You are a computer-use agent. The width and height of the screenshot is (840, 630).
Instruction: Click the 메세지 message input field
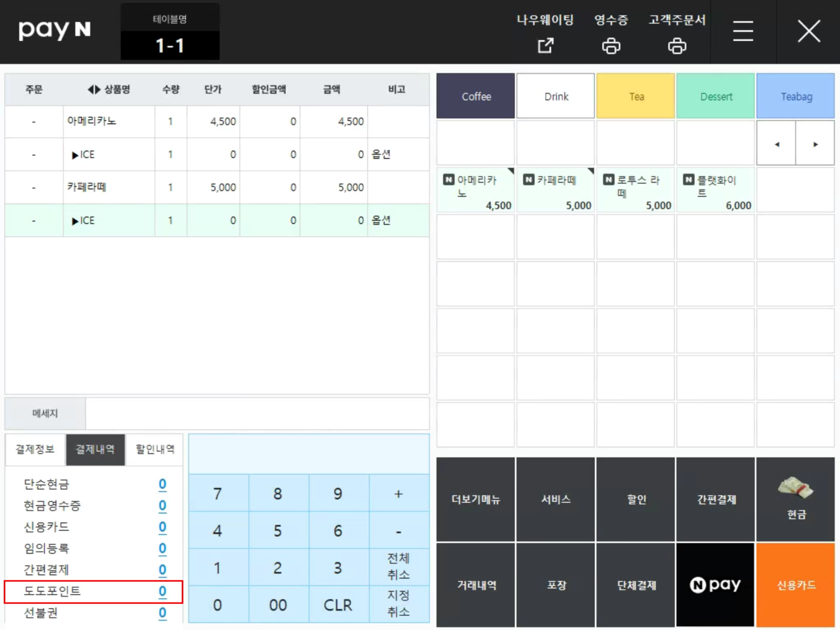click(x=257, y=413)
